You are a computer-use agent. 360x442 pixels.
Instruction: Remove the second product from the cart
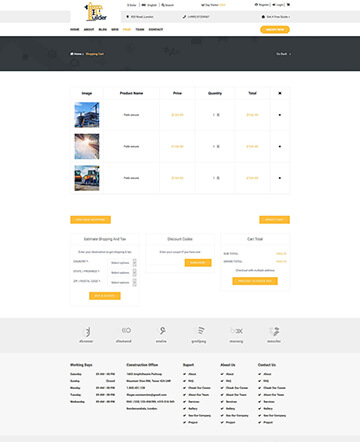(280, 146)
